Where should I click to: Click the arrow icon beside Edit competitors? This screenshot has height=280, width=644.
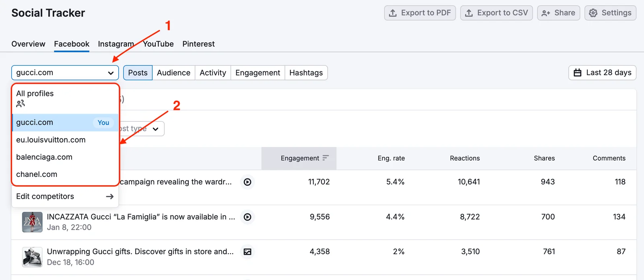click(x=109, y=197)
